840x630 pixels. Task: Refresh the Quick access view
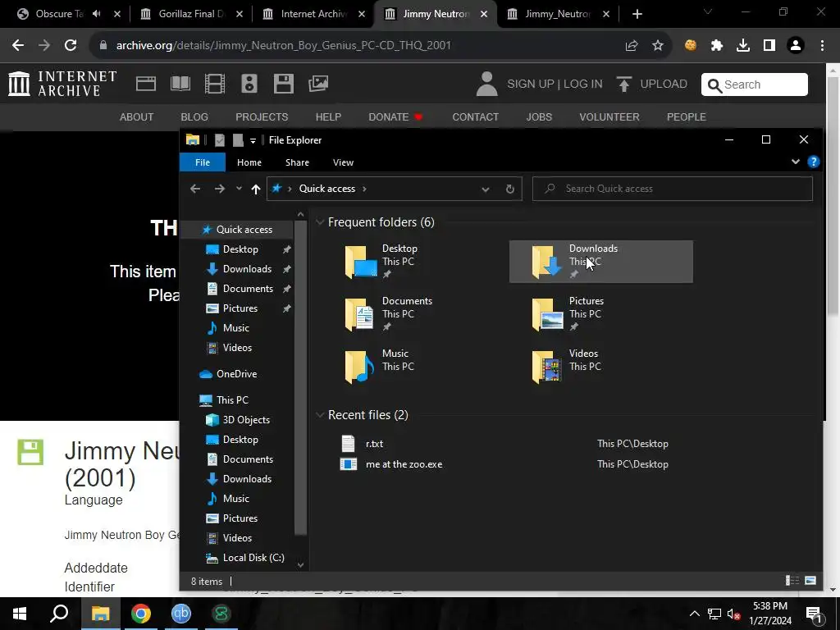[x=510, y=189]
